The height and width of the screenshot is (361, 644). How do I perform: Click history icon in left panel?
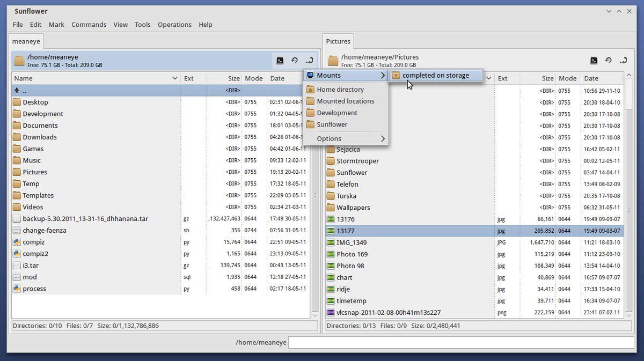tap(295, 61)
